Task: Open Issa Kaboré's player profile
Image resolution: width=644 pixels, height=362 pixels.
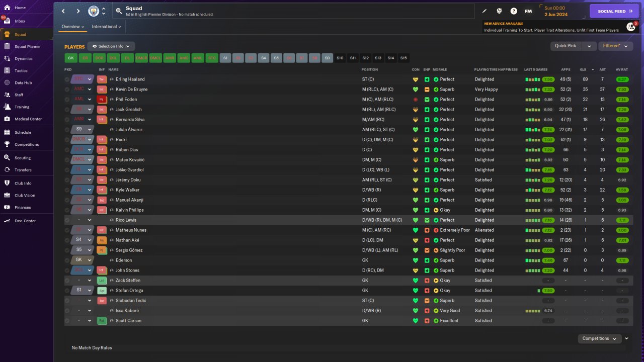Action: click(127, 311)
